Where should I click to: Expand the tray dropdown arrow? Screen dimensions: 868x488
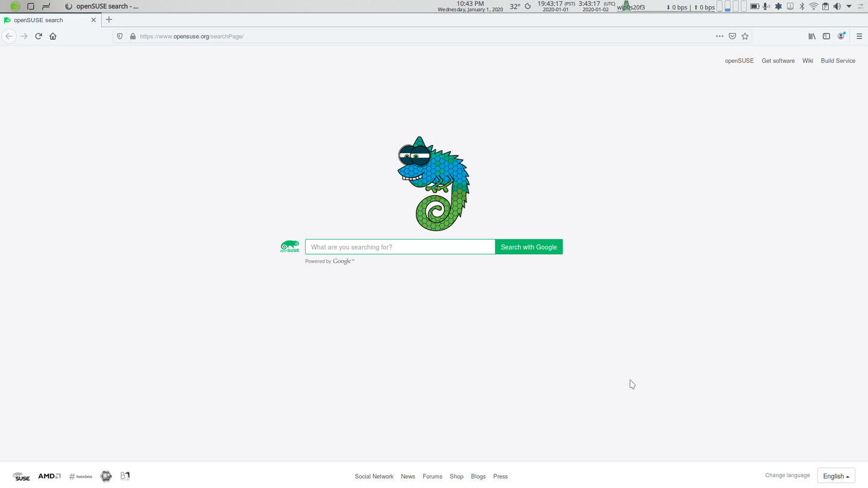tap(849, 7)
